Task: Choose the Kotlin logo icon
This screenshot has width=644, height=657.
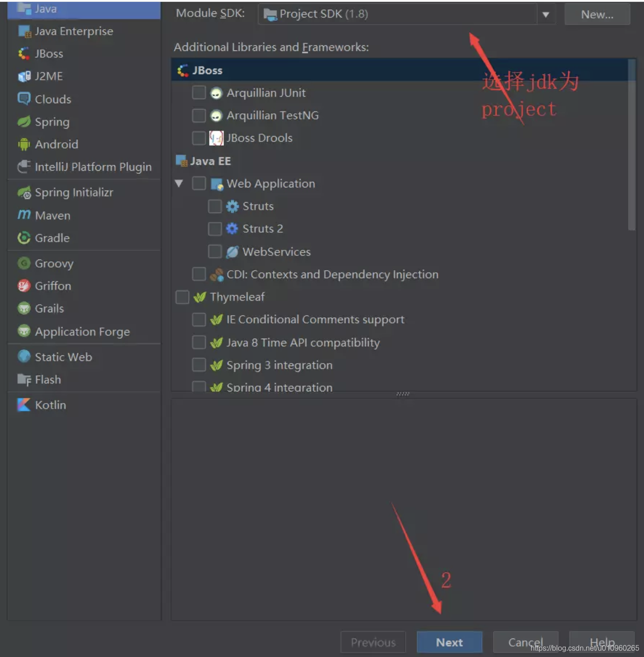Action: (x=24, y=405)
